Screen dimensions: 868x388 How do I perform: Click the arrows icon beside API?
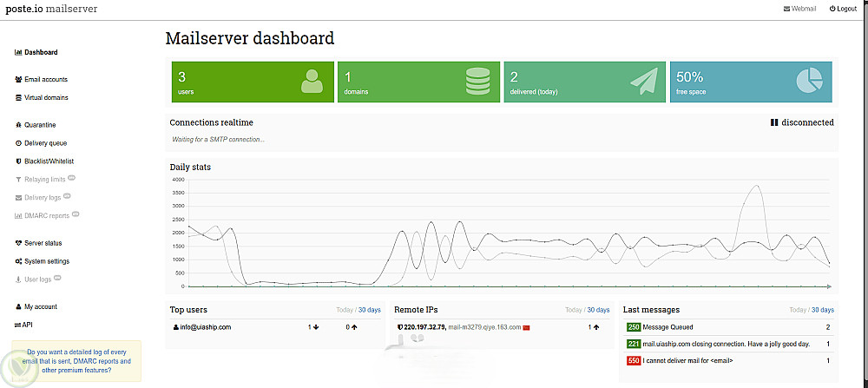tap(17, 325)
